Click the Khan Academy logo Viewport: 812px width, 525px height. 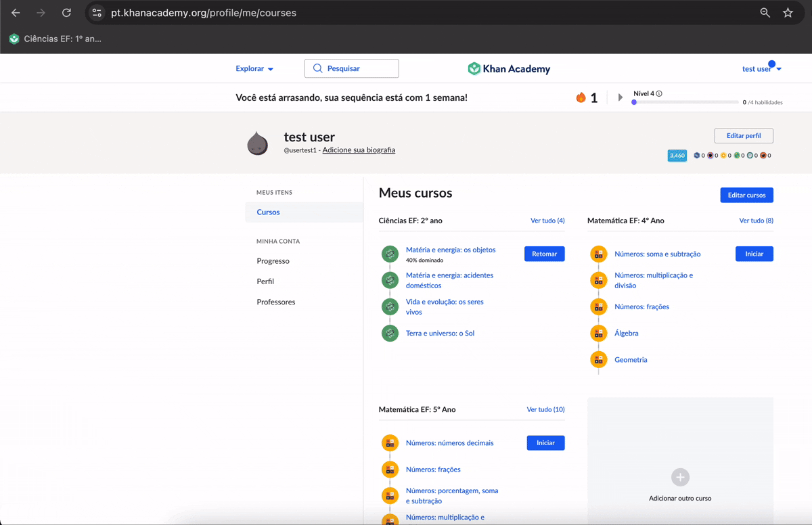[x=509, y=68]
